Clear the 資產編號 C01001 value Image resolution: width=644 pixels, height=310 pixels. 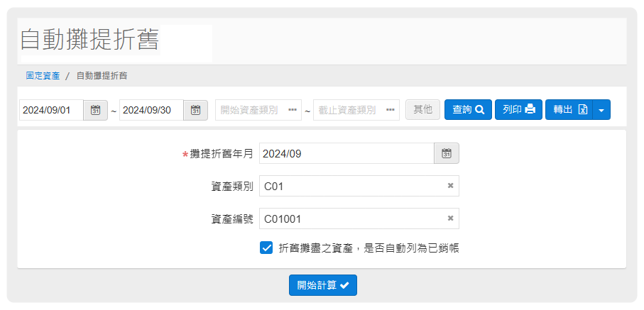point(450,218)
